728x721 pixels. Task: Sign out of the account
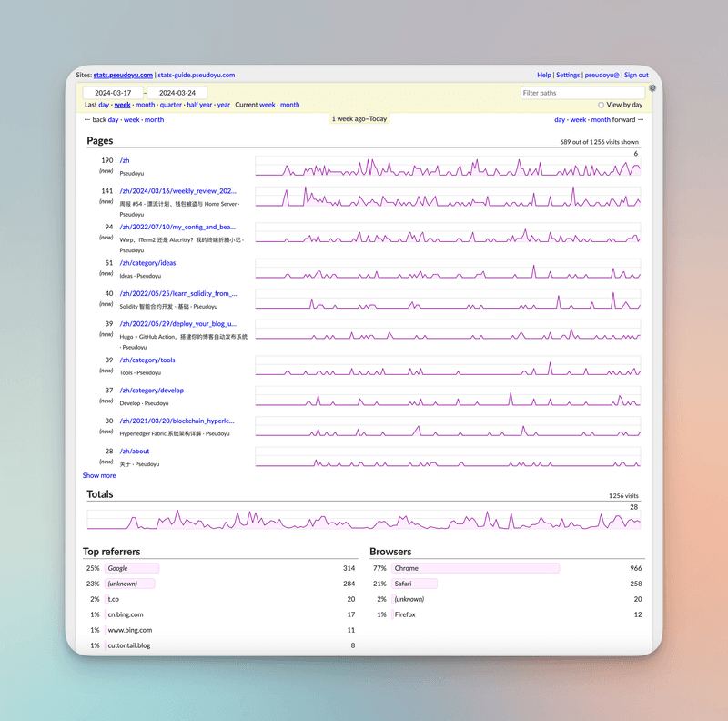click(x=636, y=75)
